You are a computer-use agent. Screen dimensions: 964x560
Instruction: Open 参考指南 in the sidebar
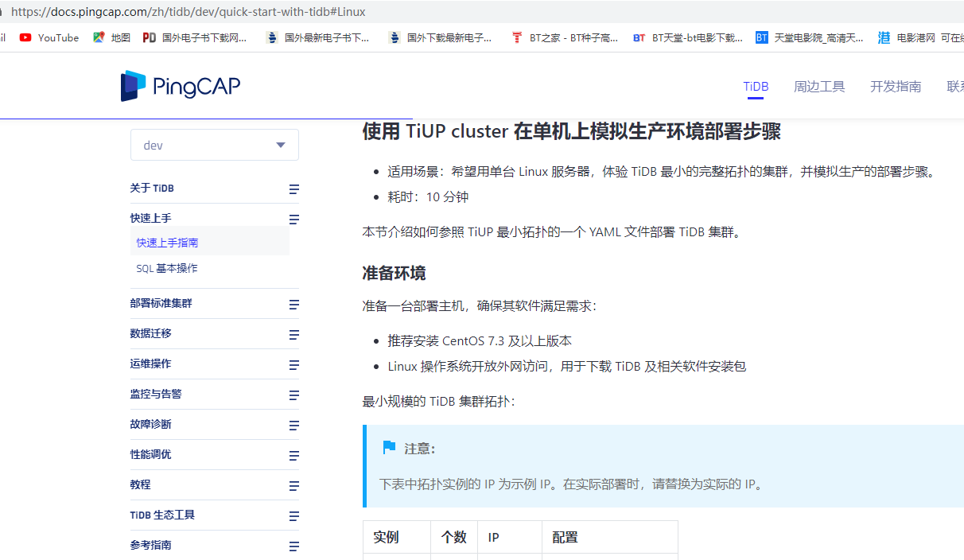pos(151,545)
